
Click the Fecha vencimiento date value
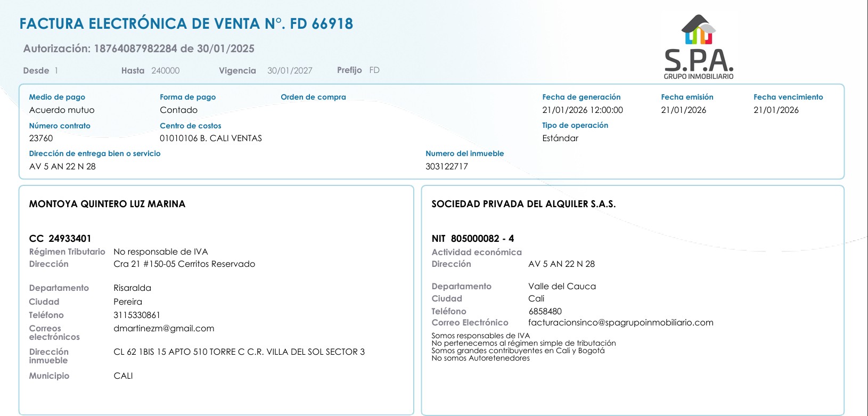point(776,110)
